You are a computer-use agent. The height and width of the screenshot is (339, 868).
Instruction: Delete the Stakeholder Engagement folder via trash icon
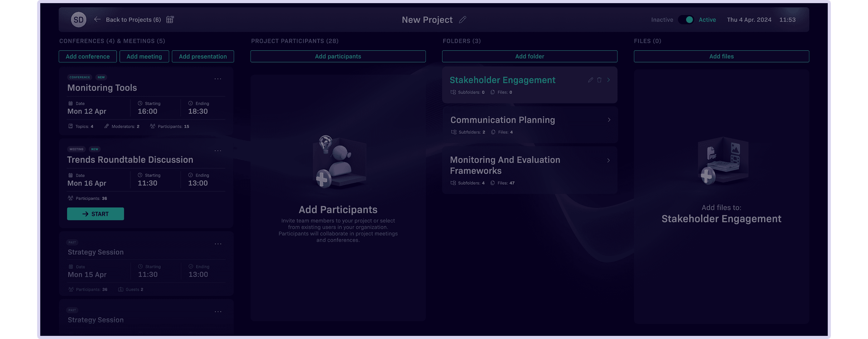point(599,80)
